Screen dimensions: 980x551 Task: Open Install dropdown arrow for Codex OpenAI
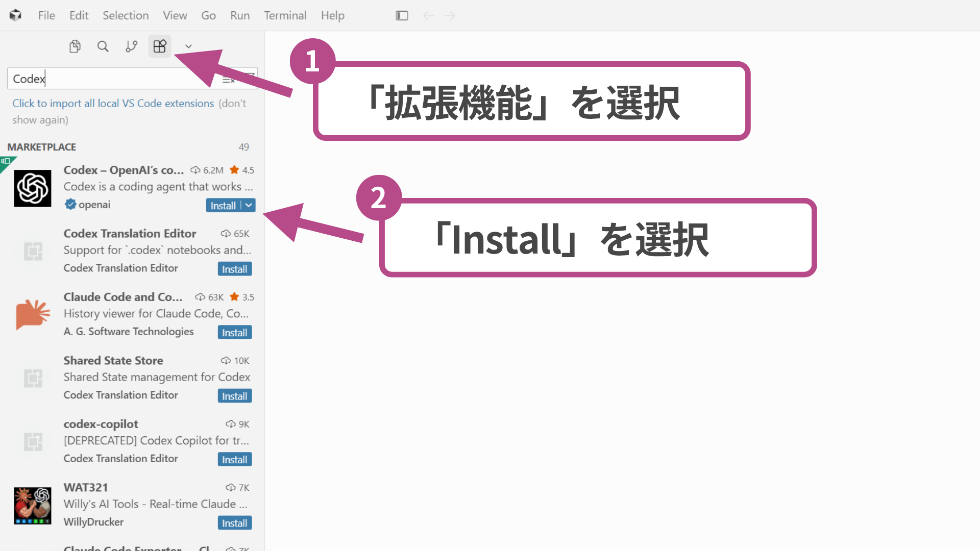(x=249, y=206)
